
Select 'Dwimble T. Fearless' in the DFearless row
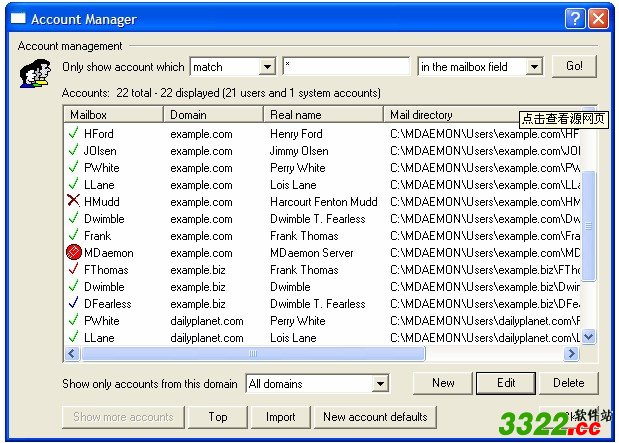point(317,304)
